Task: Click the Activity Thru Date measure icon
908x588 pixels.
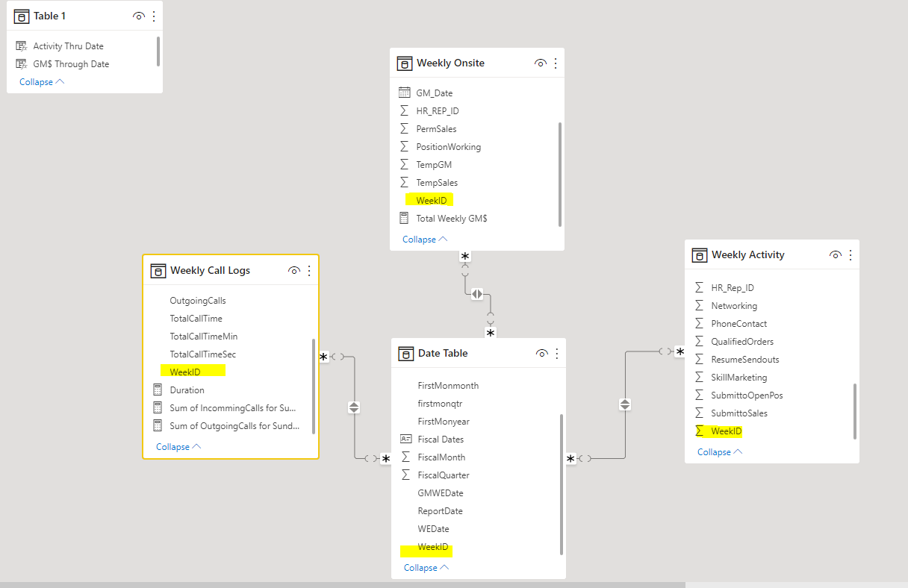Action: click(22, 46)
